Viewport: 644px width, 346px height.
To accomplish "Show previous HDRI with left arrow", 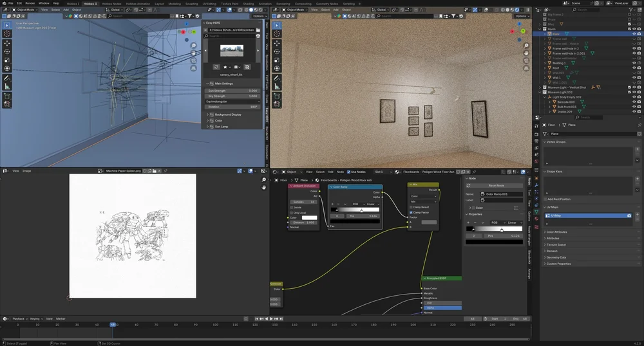I will coord(206,50).
